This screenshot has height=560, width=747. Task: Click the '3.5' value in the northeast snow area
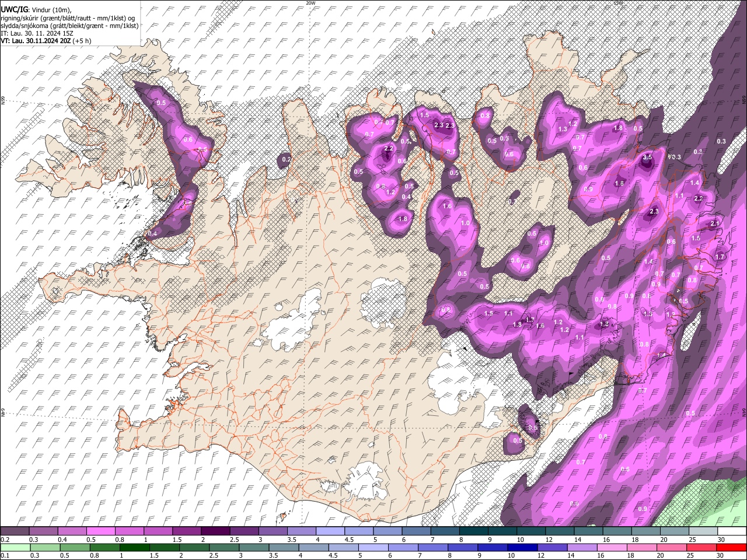click(x=647, y=157)
